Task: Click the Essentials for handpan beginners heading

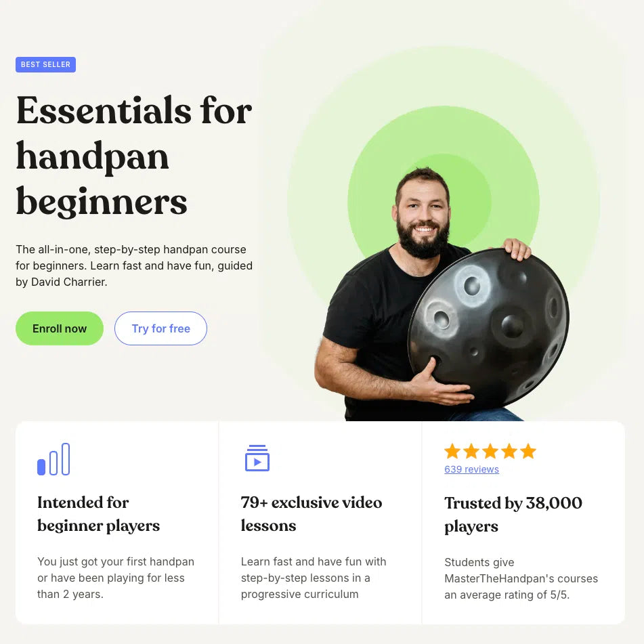Action: (x=134, y=156)
